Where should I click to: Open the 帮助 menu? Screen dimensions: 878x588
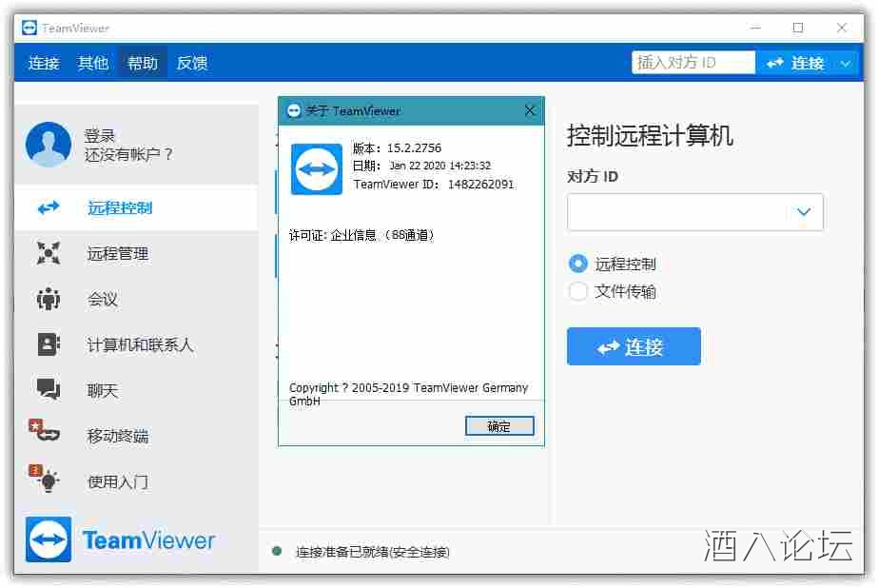click(143, 63)
